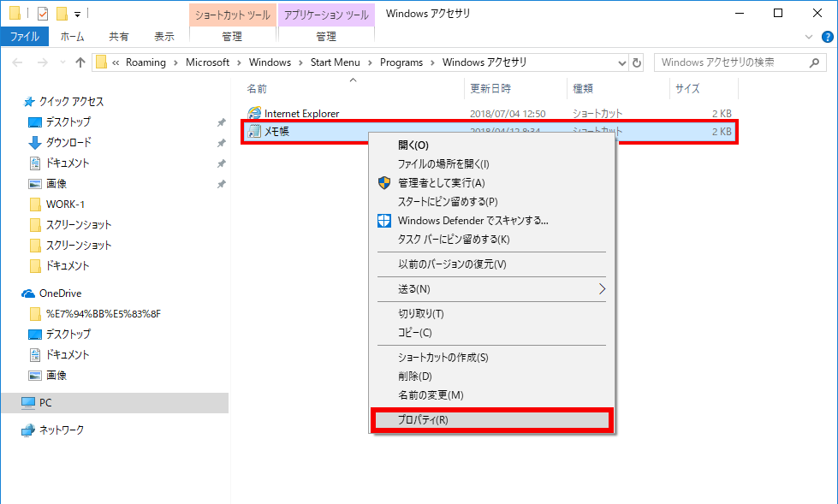Expand the ribbon using the chevron
Viewport: 838px width, 504px height.
coord(809,37)
